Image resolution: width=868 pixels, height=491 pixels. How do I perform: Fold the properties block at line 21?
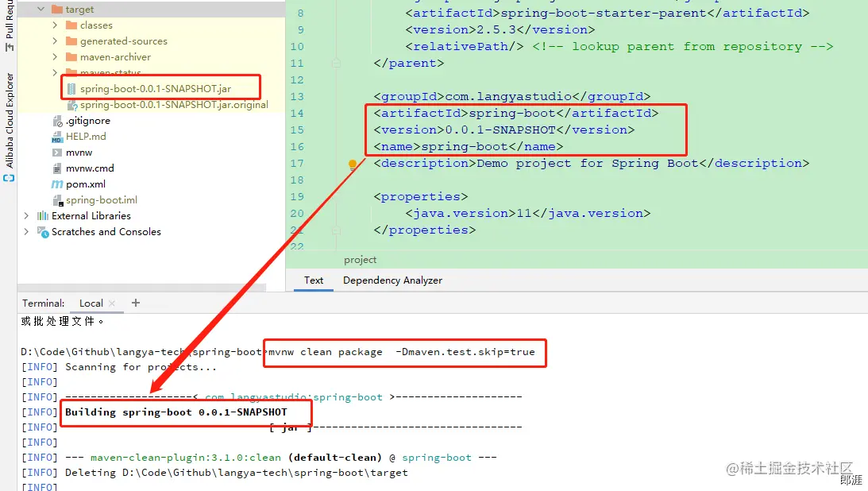click(x=336, y=230)
